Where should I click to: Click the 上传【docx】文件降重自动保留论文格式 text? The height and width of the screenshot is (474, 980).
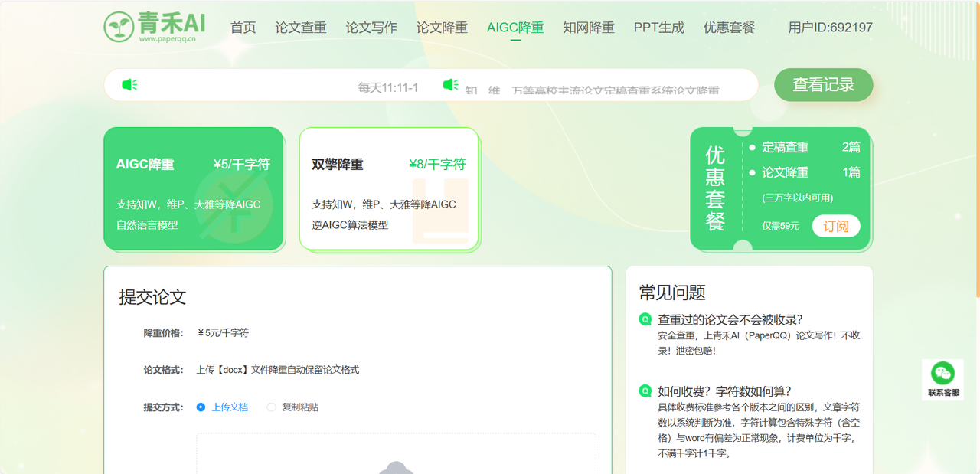278,370
